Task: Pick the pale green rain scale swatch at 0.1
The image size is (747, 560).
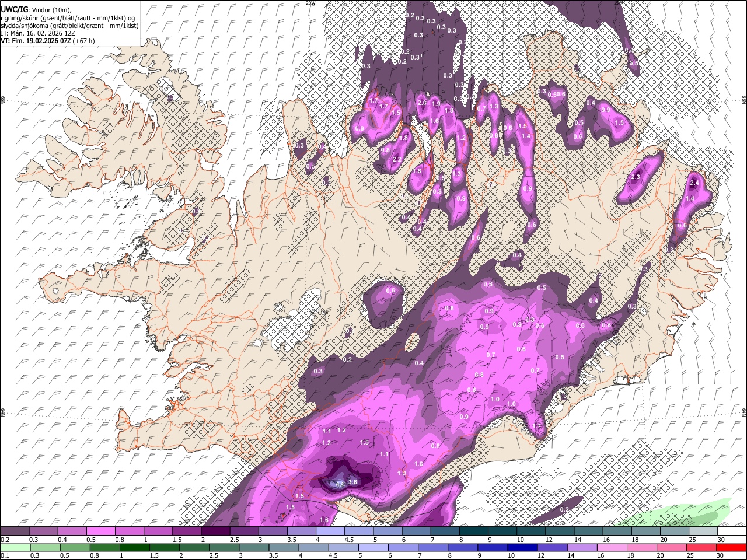Action: pos(15,547)
